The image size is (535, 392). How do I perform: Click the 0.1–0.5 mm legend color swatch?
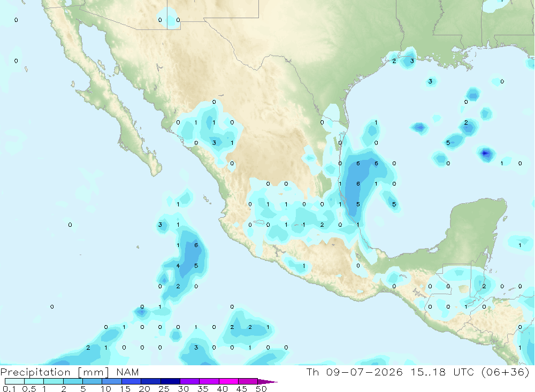14,381
